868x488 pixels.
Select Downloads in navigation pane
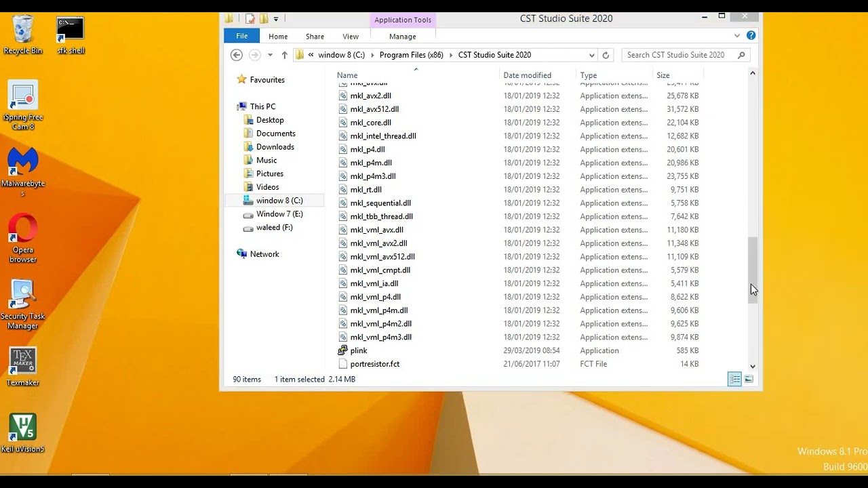click(x=275, y=147)
